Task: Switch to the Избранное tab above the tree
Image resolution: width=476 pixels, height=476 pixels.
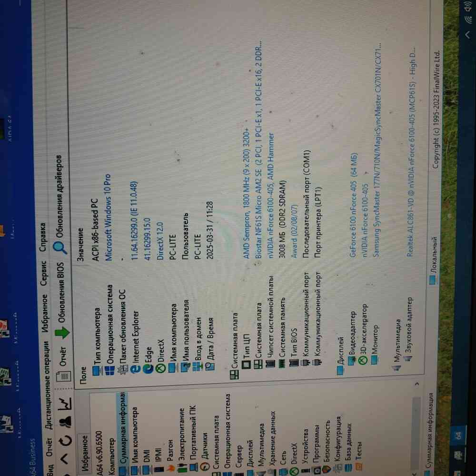Action: [x=84, y=453]
